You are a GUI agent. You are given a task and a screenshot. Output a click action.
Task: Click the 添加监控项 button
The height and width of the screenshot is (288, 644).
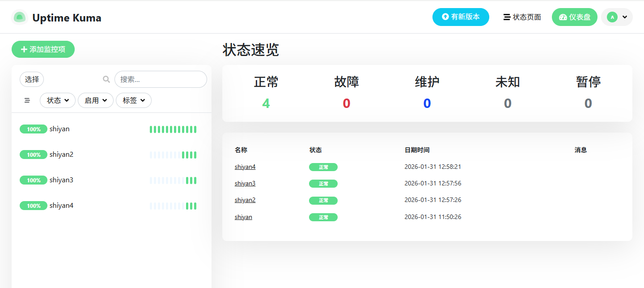coord(43,49)
